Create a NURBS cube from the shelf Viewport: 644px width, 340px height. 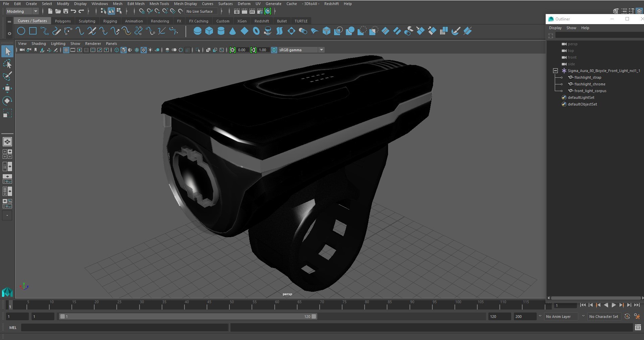coord(209,31)
